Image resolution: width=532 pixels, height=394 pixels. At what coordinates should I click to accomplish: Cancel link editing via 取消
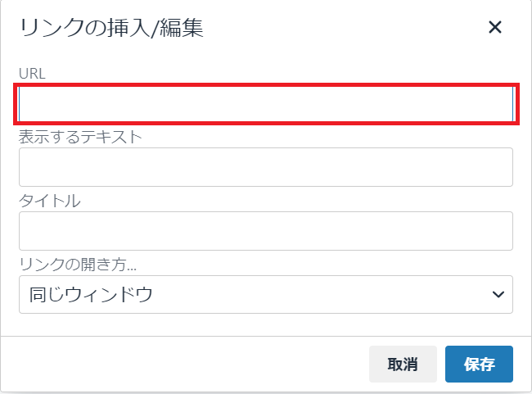(x=403, y=365)
